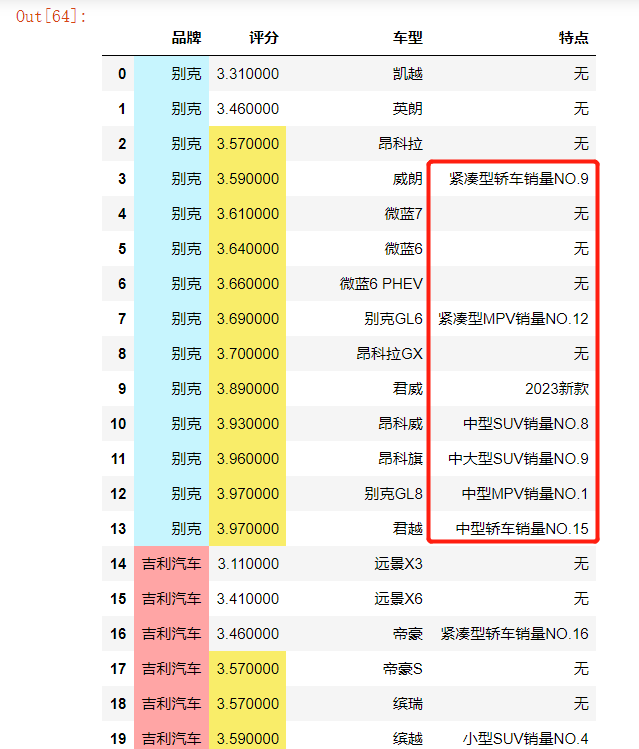
Task: Click model cell 昂科拉 in row 2
Action: pos(400,144)
